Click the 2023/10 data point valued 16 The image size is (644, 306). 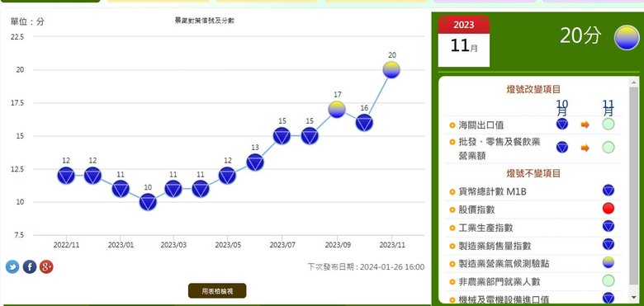click(364, 123)
